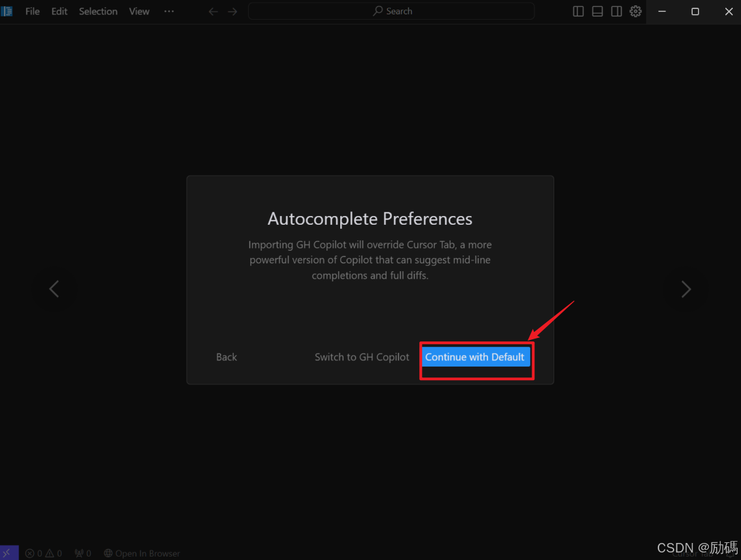741x560 pixels.
Task: Click the ports forwarded status icon
Action: 82,553
